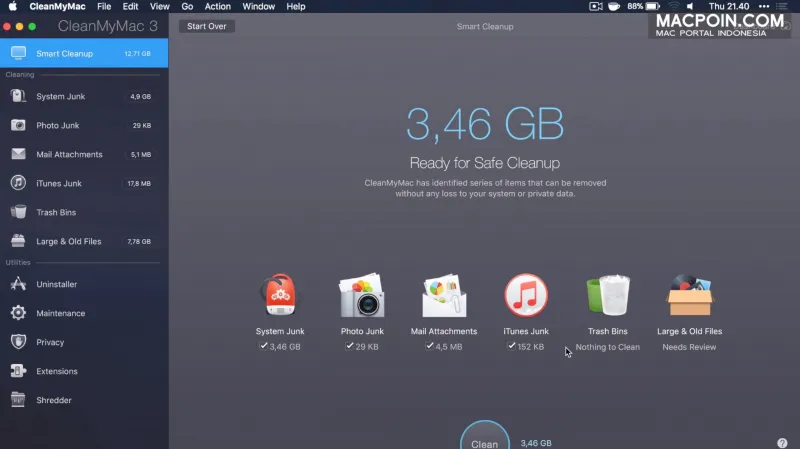
Task: Click the 7,78 GB size next to Large & Old Files
Action: [x=139, y=241]
